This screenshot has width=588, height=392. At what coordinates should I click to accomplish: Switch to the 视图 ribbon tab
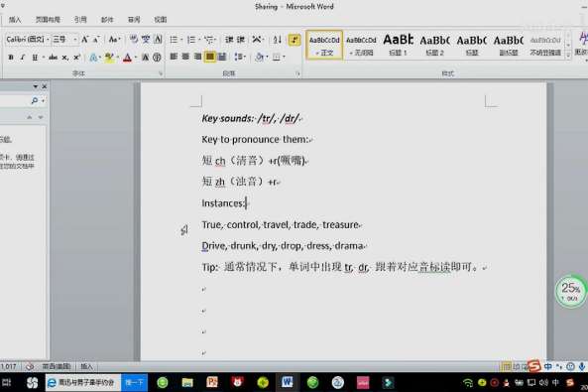[x=161, y=20]
